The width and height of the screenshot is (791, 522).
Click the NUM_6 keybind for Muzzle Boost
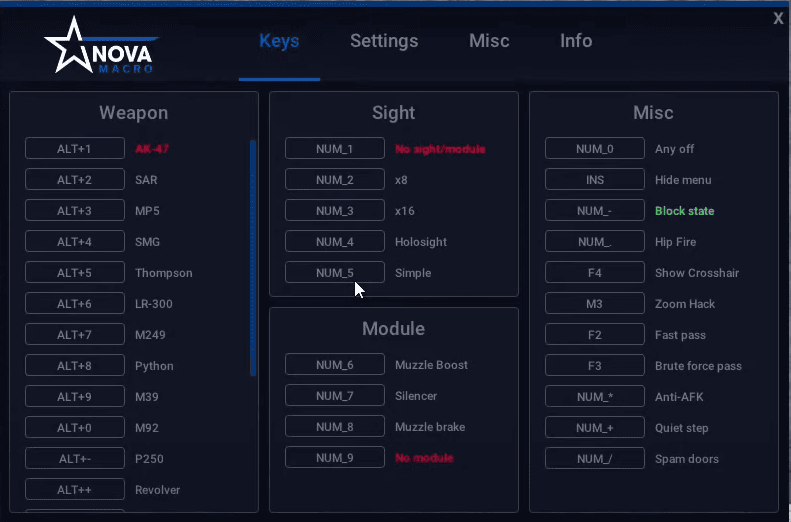coord(335,365)
